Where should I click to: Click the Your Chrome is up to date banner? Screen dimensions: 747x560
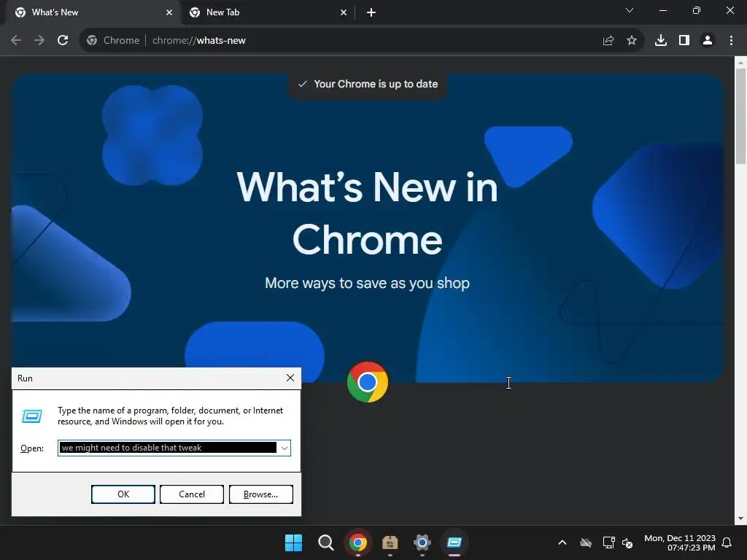368,85
